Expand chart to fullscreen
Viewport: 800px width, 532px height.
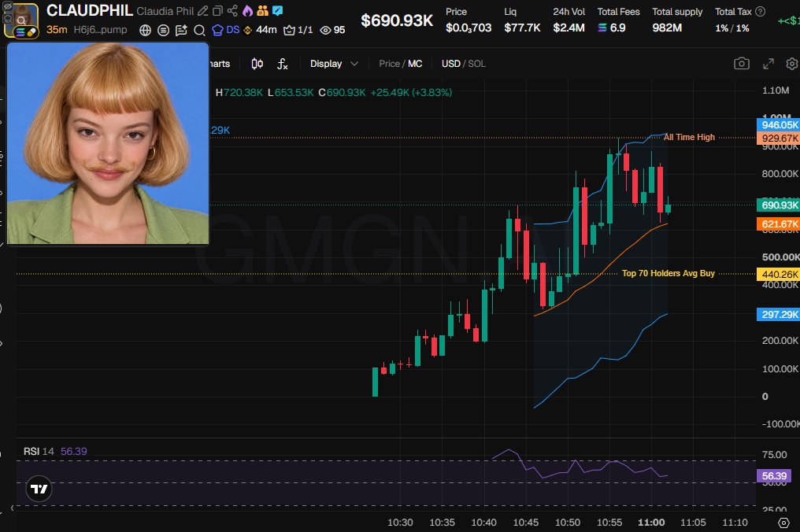pos(769,64)
